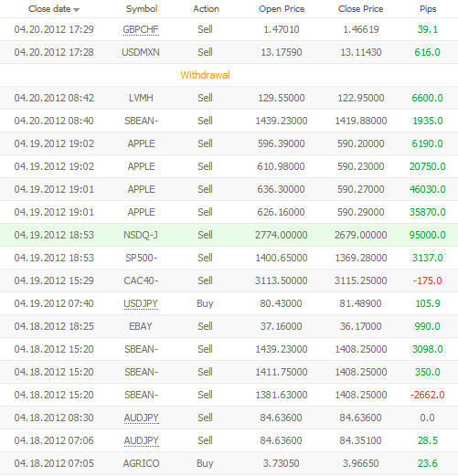Click the close price 84.35100
The height and width of the screenshot is (476, 458).
point(360,440)
